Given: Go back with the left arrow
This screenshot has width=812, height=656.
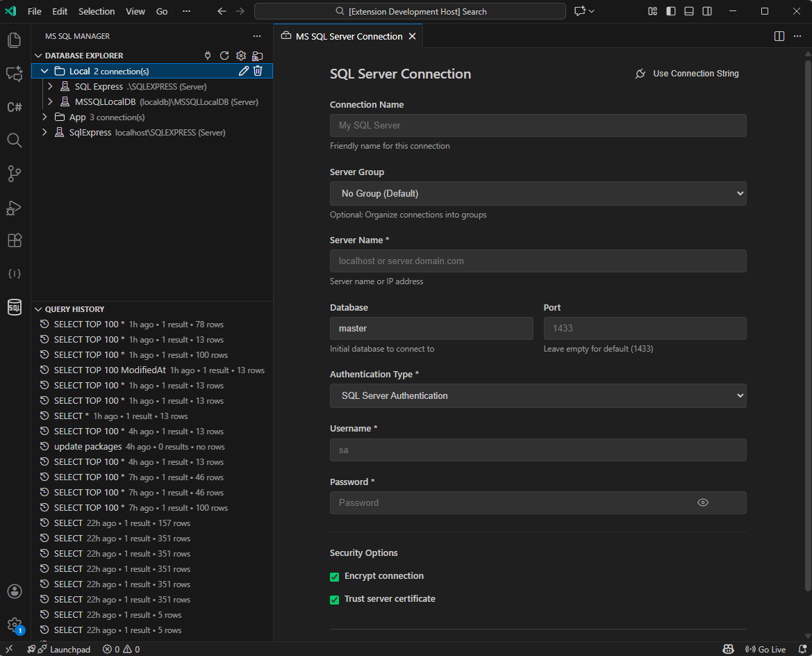Looking at the screenshot, I should click(222, 11).
